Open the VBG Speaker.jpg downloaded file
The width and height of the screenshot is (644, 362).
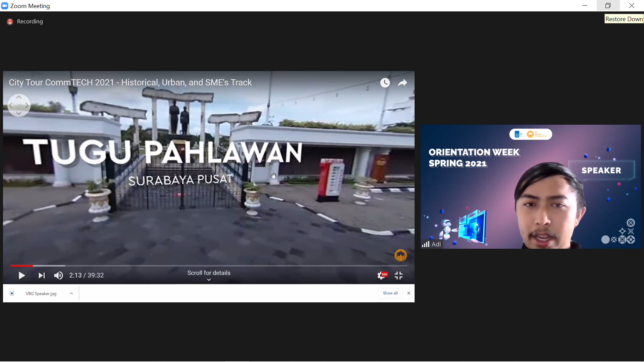click(41, 294)
